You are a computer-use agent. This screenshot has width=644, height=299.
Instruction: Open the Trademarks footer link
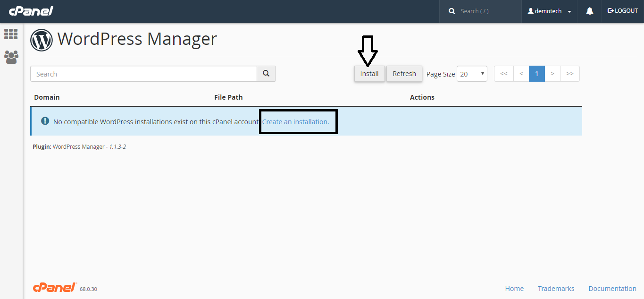(x=556, y=289)
